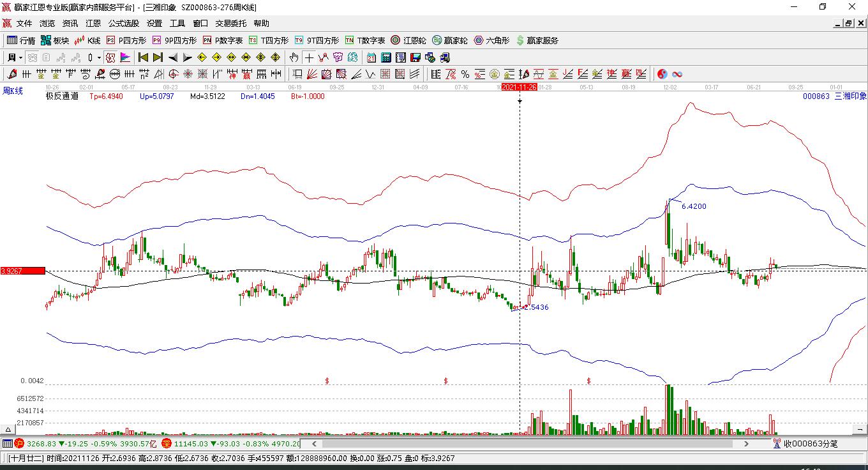
Task: Open the P四方形 tool
Action: pos(126,40)
